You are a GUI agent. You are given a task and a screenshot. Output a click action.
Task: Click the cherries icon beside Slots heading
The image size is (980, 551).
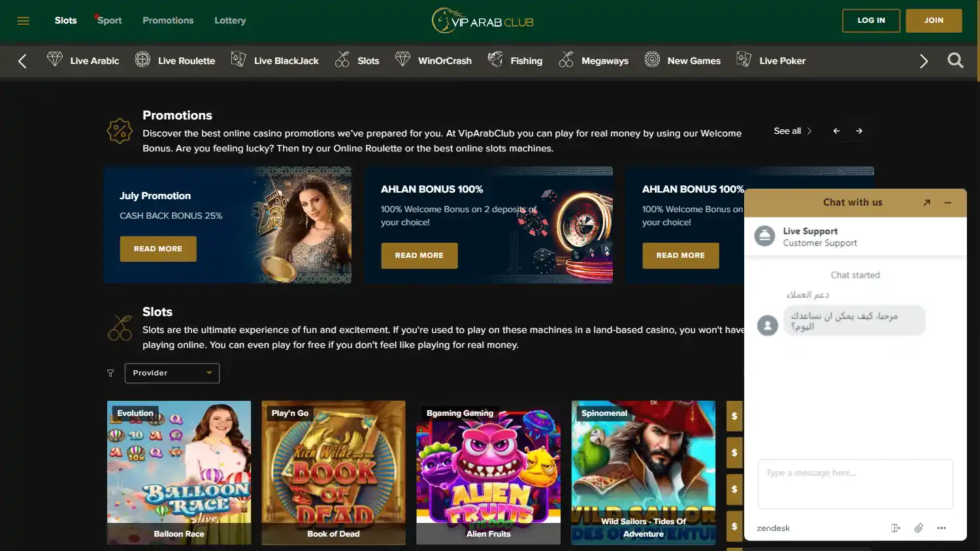click(x=120, y=328)
